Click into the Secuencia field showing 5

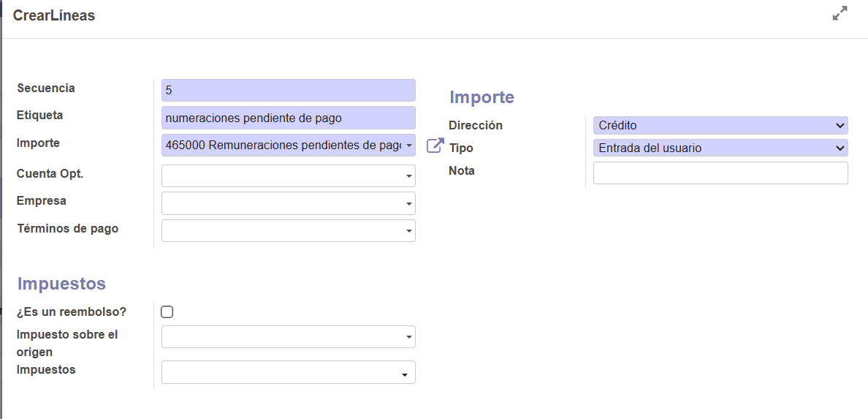pos(288,91)
